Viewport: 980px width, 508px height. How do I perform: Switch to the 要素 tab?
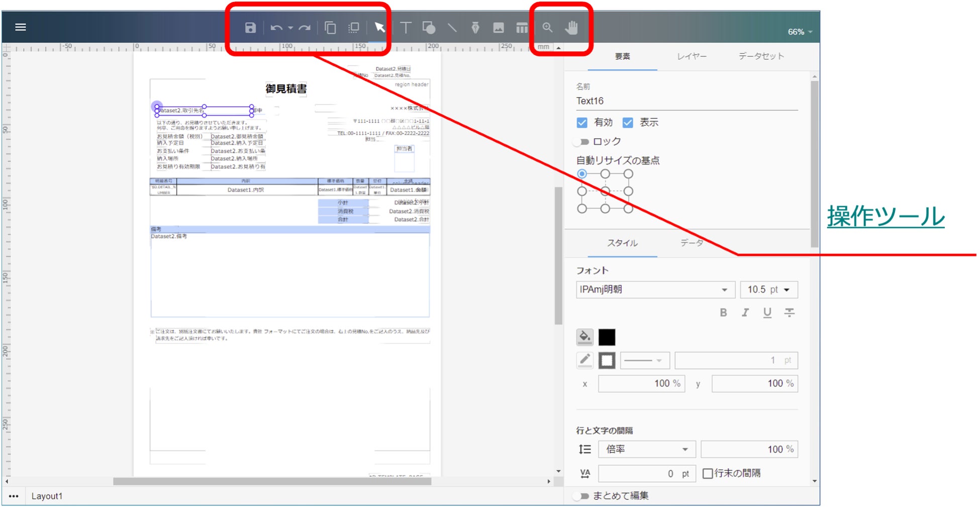[x=622, y=56]
